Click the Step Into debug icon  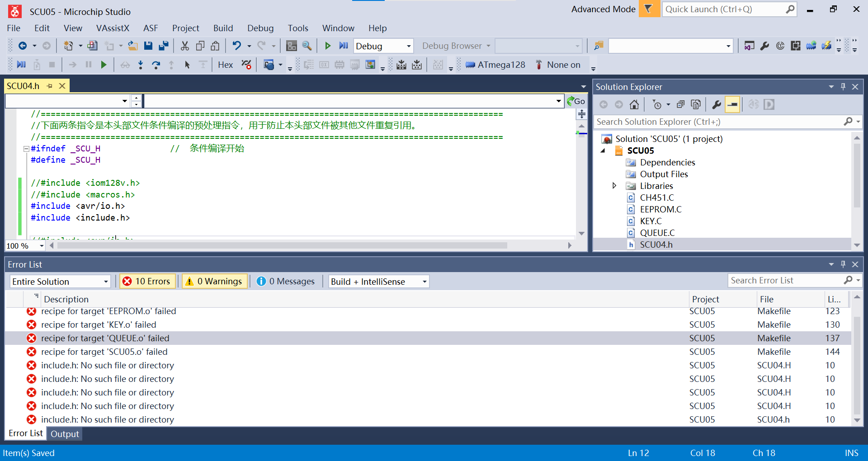pos(140,65)
